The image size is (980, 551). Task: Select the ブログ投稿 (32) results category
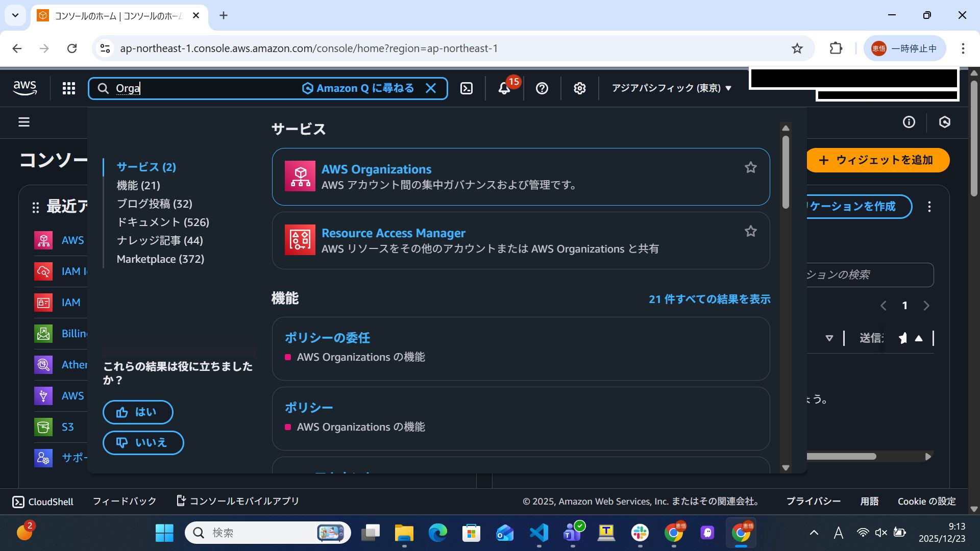pyautogui.click(x=154, y=204)
